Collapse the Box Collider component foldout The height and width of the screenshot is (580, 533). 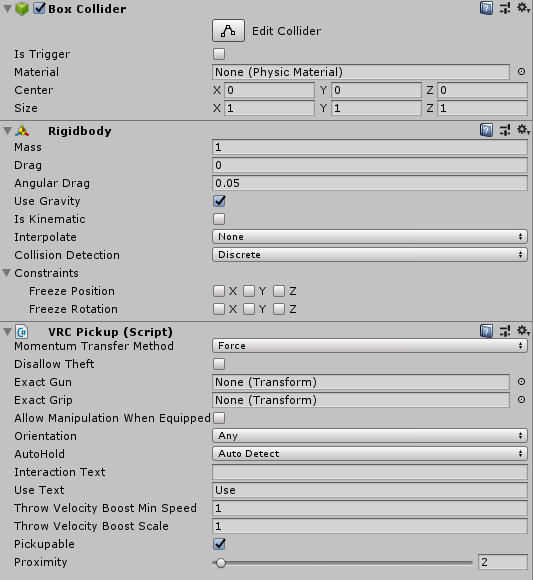point(7,8)
